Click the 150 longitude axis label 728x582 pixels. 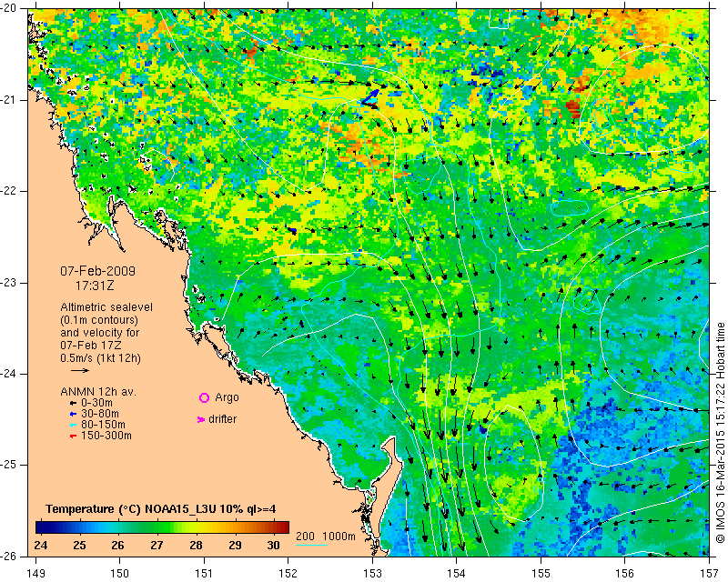point(120,574)
